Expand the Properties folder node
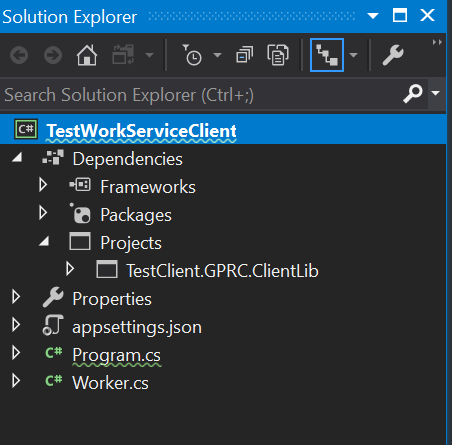This screenshot has height=445, width=452. [x=16, y=297]
